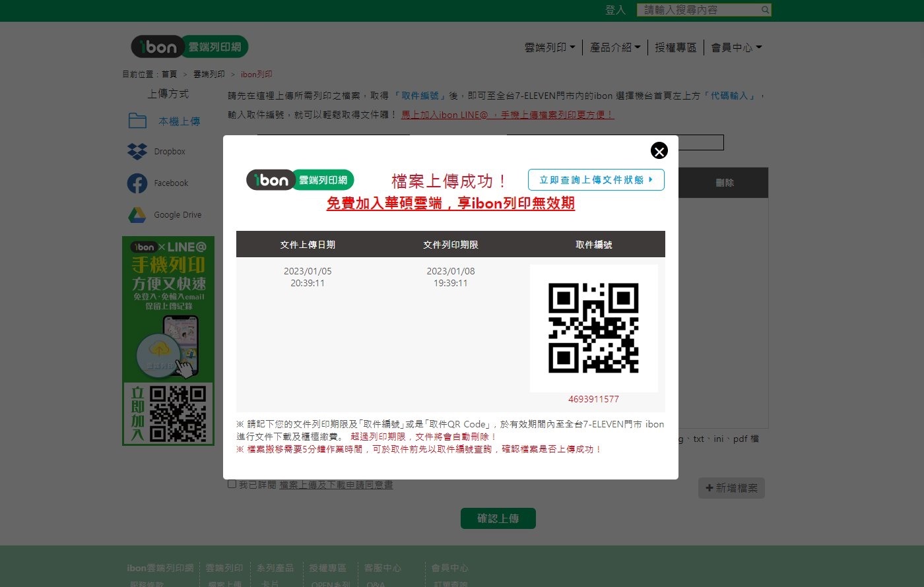Image resolution: width=924 pixels, height=587 pixels.
Task: Choose the Google Drive upload icon
Action: (x=137, y=215)
